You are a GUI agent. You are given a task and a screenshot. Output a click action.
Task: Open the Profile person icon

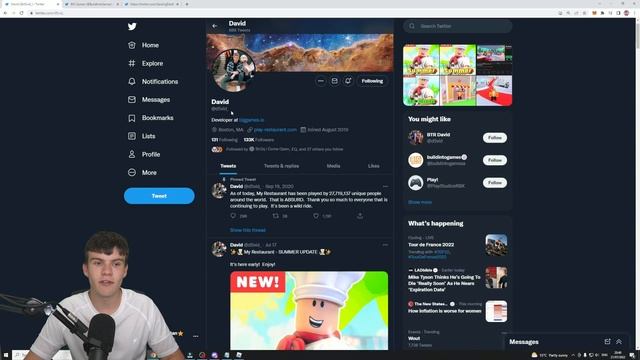point(131,154)
